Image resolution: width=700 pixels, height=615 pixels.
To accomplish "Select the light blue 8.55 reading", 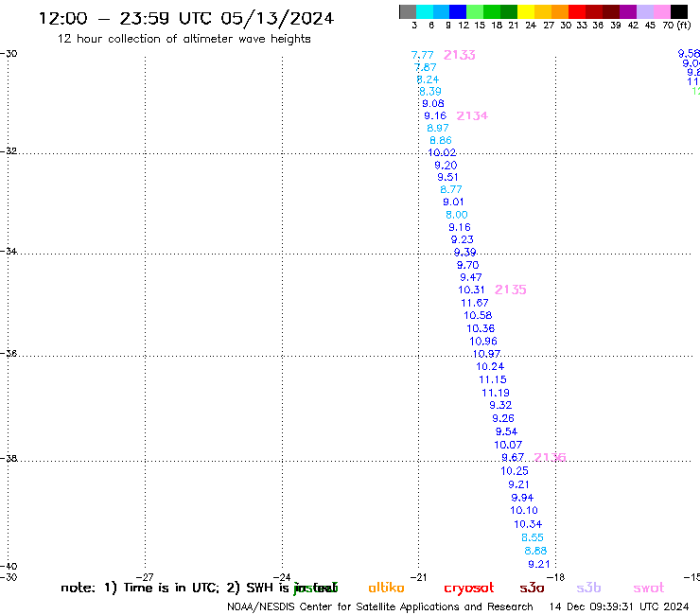I will 533,537.
